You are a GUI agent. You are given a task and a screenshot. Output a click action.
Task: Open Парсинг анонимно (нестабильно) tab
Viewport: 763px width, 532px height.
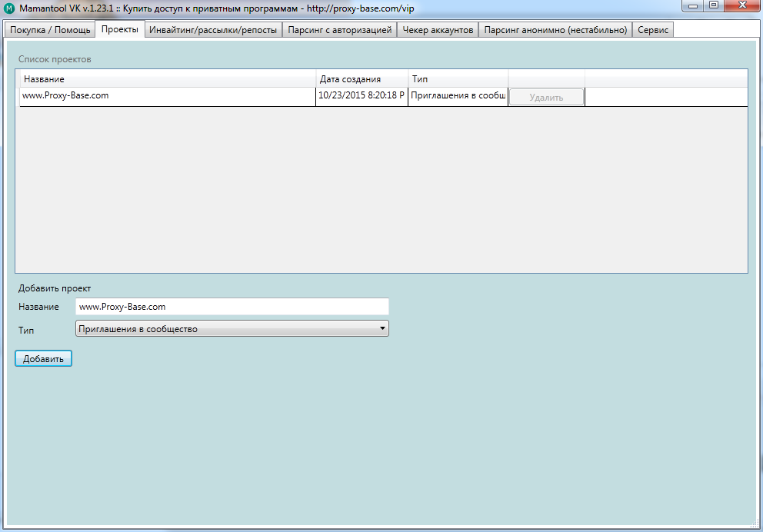(x=555, y=30)
